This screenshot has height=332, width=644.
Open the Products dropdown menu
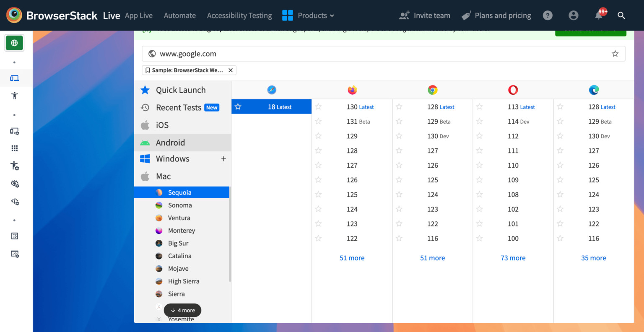(x=308, y=16)
